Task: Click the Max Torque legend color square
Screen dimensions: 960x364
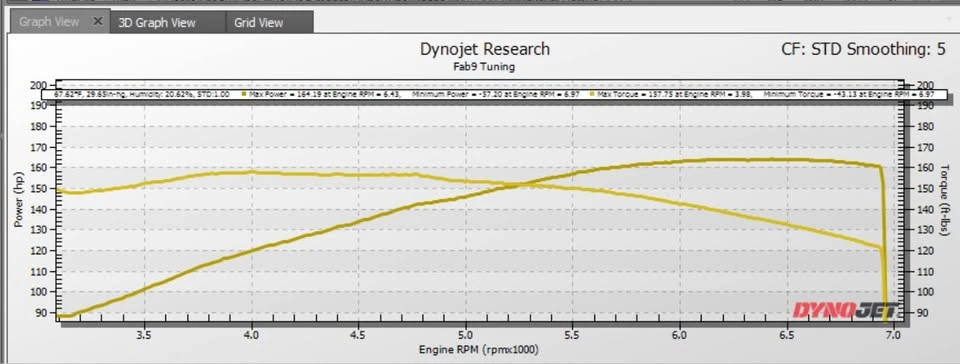Action: coord(591,95)
